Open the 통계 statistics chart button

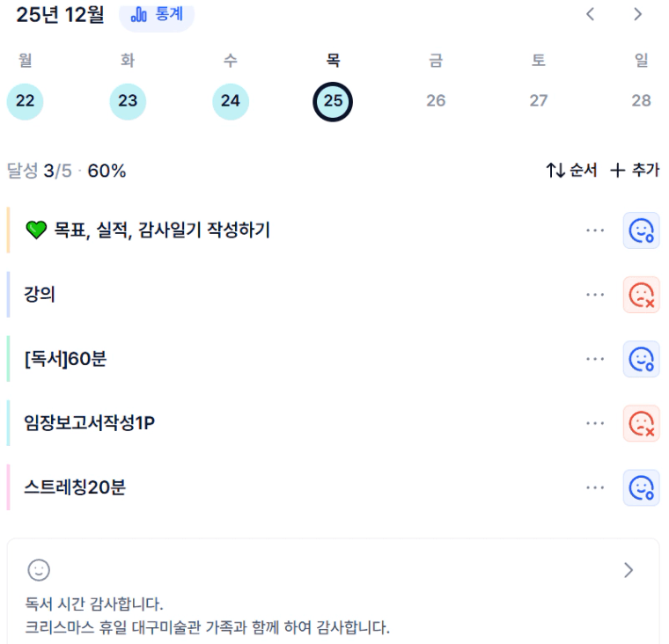[156, 15]
